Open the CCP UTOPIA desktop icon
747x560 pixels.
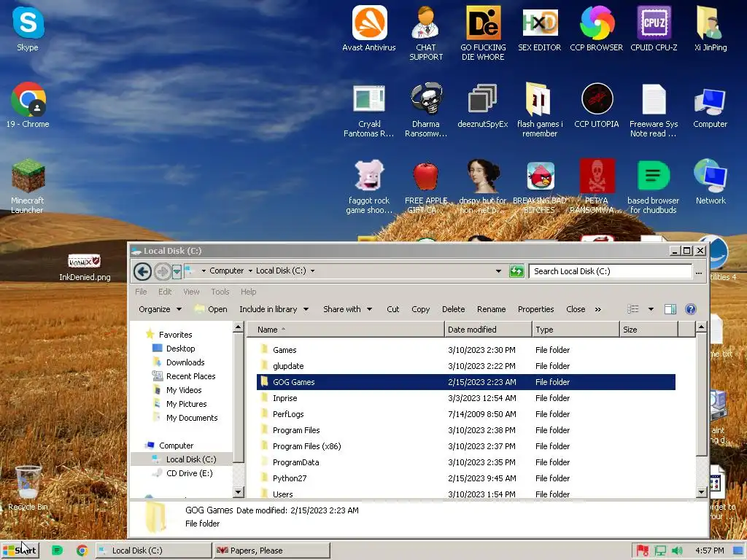tap(597, 106)
